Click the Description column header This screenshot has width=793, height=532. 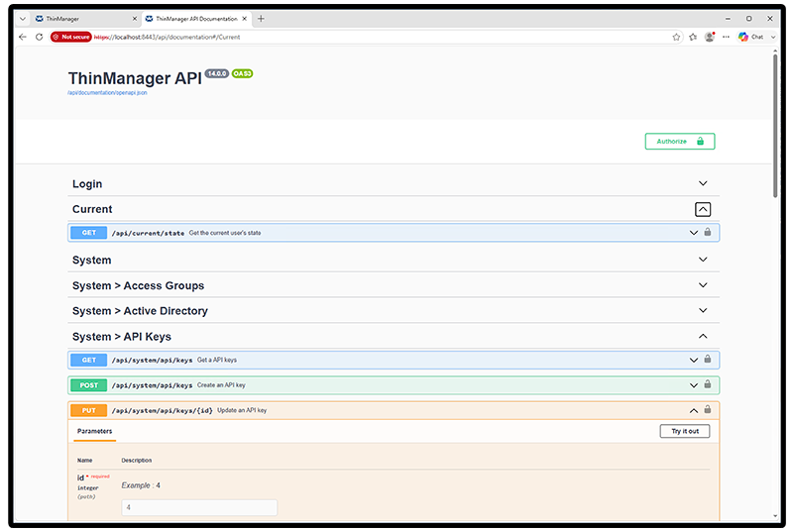(137, 461)
